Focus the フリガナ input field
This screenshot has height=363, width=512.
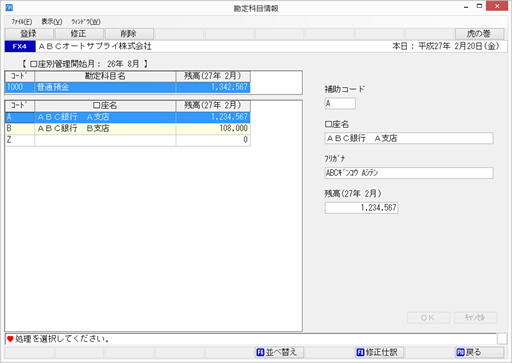click(409, 173)
